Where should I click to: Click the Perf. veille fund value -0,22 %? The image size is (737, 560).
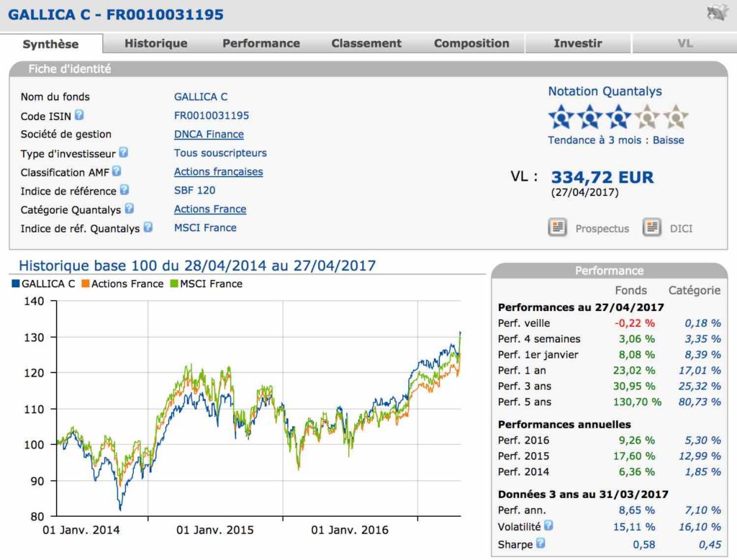click(x=635, y=323)
